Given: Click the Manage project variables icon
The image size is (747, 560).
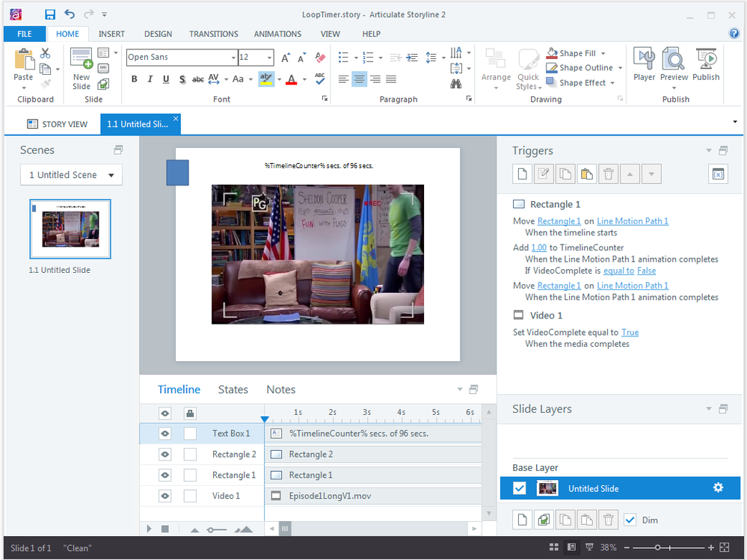Looking at the screenshot, I should coord(718,174).
